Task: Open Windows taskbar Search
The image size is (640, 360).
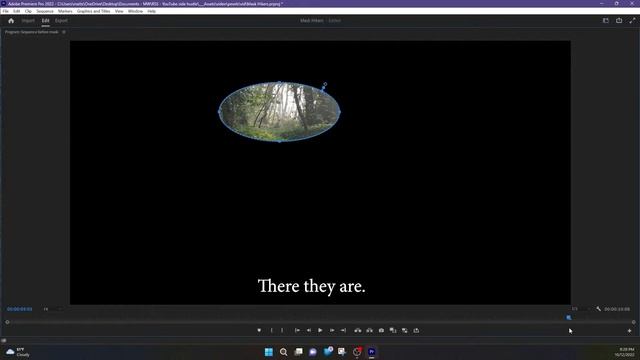Action: pos(284,352)
